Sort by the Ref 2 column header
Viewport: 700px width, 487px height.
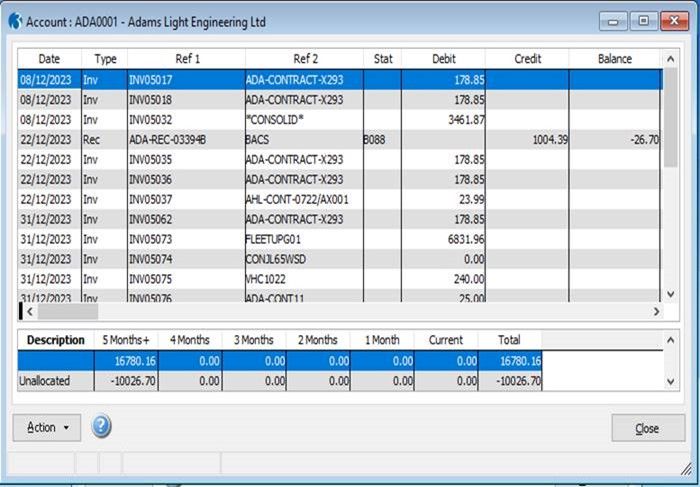coord(305,59)
